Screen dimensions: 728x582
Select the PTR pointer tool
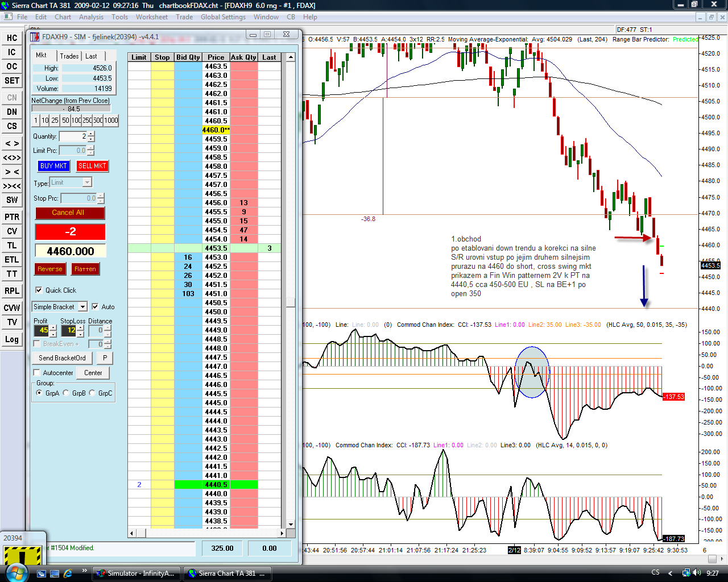[x=12, y=217]
